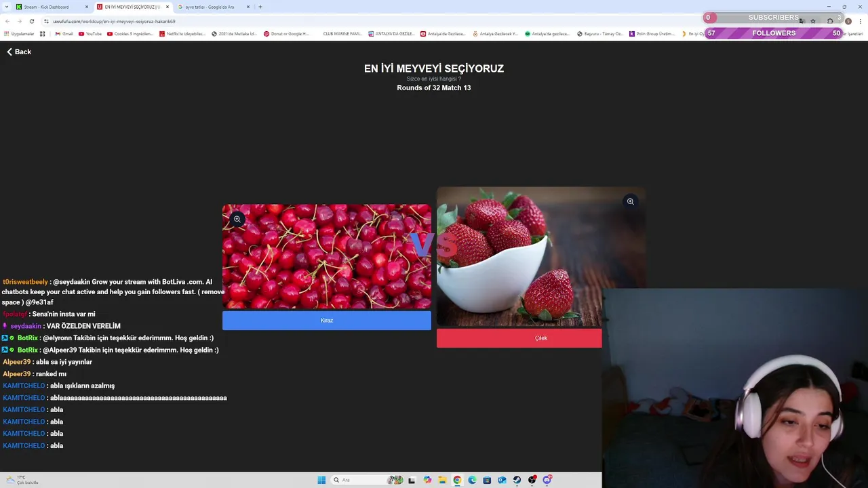Open the ANTALYA'DA GEZİLE... bookmark

tap(391, 33)
